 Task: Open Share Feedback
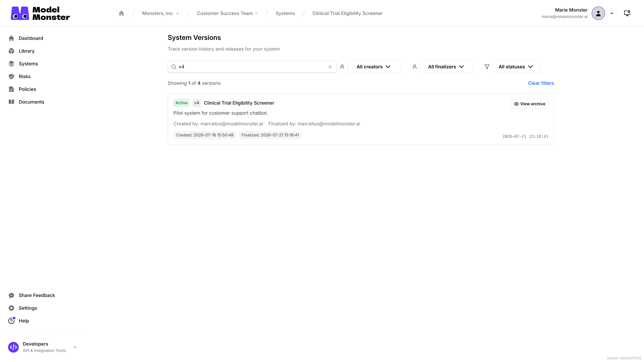(x=37, y=295)
